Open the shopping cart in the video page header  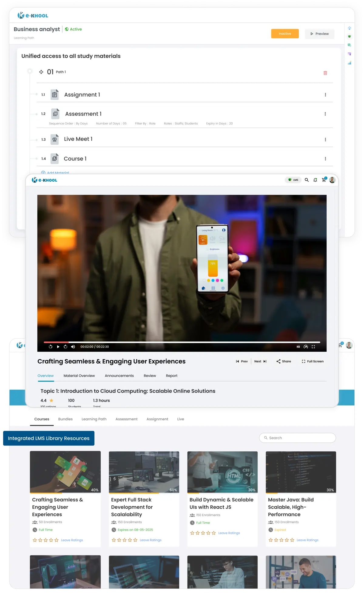324,180
